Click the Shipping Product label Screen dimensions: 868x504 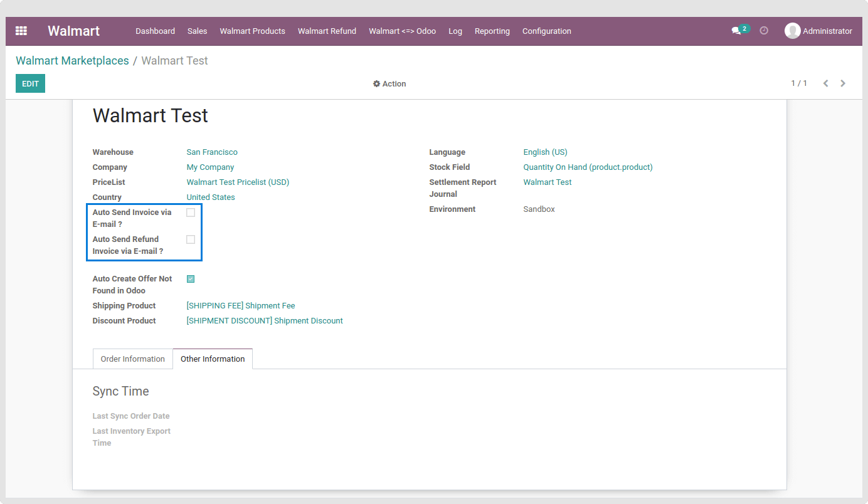pos(124,306)
